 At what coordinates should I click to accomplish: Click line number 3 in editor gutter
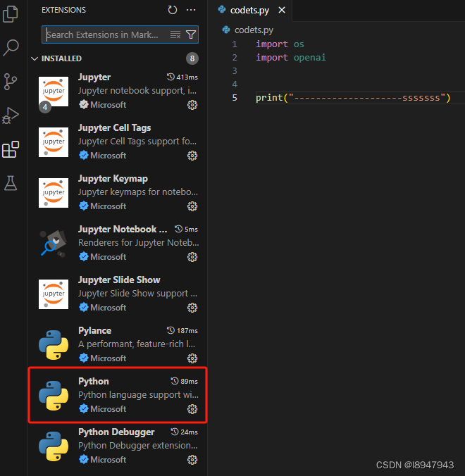(x=235, y=71)
